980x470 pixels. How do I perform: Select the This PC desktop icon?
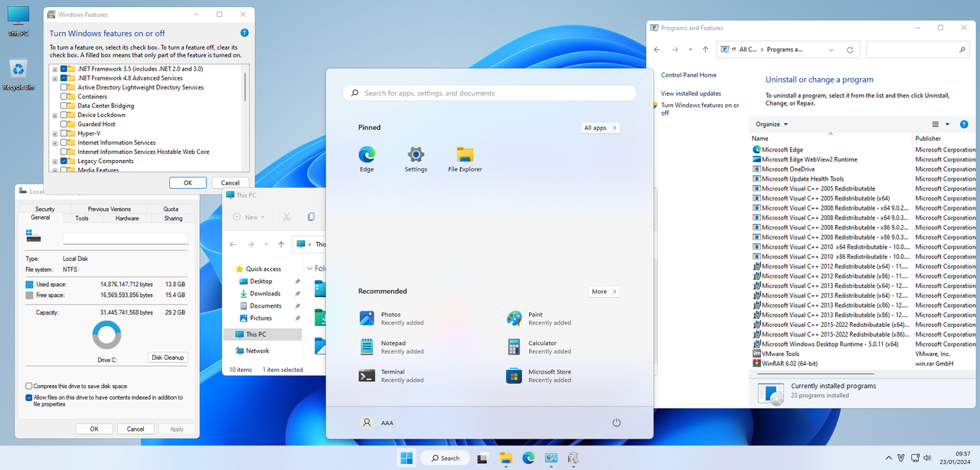click(x=18, y=21)
